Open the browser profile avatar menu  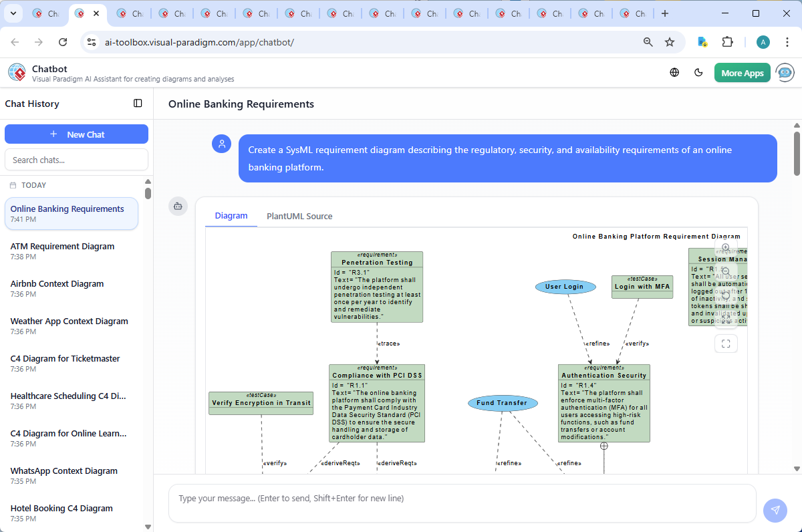(x=763, y=41)
